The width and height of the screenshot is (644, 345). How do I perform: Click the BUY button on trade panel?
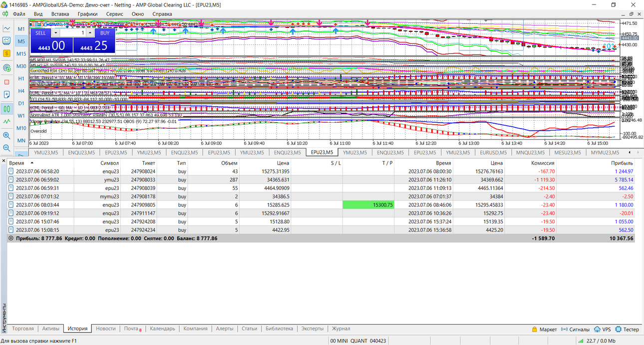105,33
